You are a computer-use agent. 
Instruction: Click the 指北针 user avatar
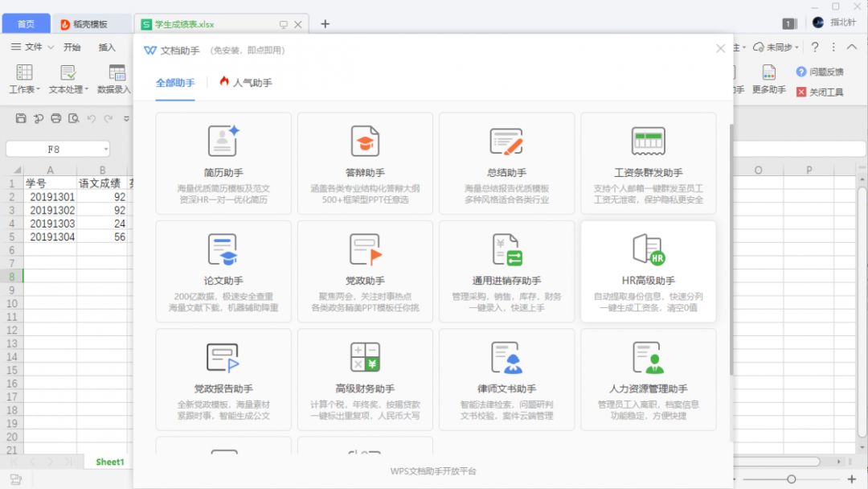[x=818, y=23]
